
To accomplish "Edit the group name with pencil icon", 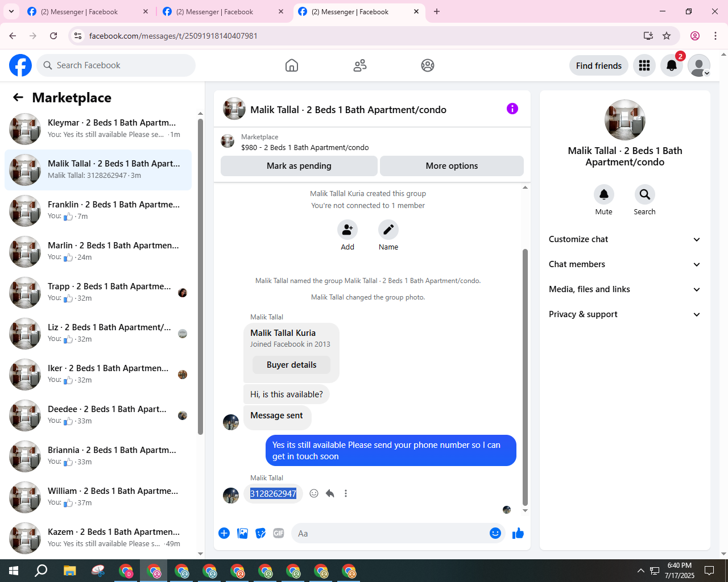I will [388, 230].
